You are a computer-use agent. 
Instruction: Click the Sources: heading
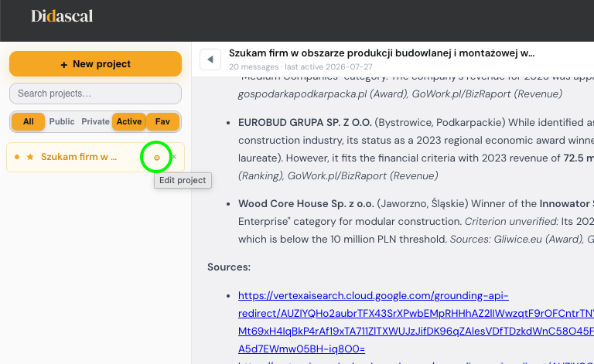coord(229,267)
